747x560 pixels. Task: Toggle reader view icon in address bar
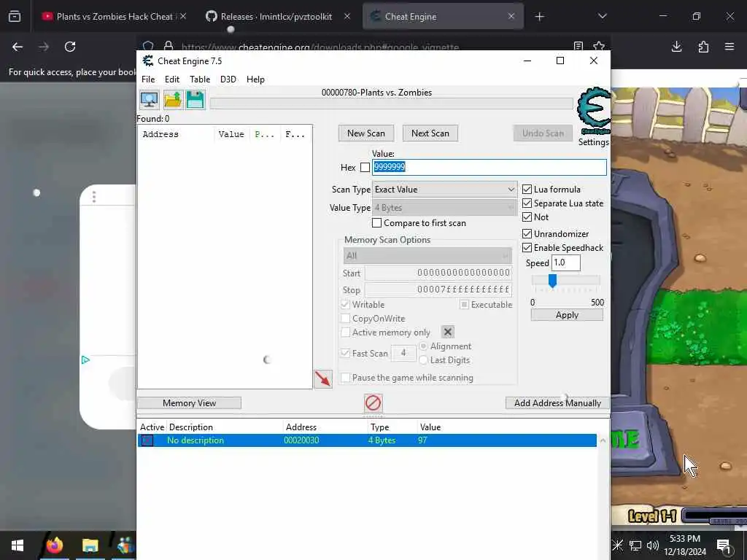(x=578, y=46)
